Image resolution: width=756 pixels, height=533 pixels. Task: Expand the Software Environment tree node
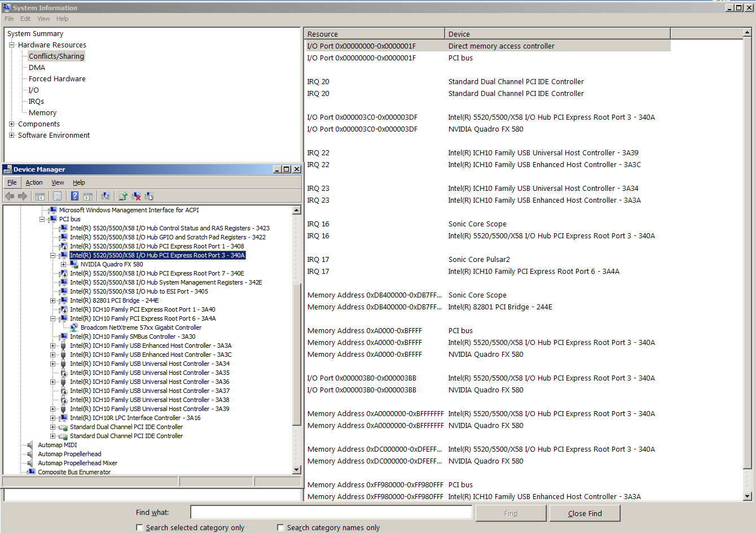pyautogui.click(x=11, y=135)
